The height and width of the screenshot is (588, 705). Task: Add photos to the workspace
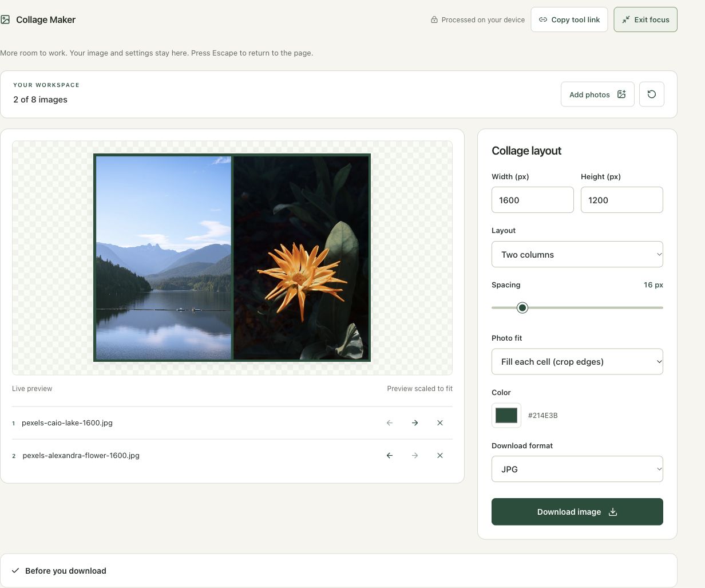[x=597, y=94]
